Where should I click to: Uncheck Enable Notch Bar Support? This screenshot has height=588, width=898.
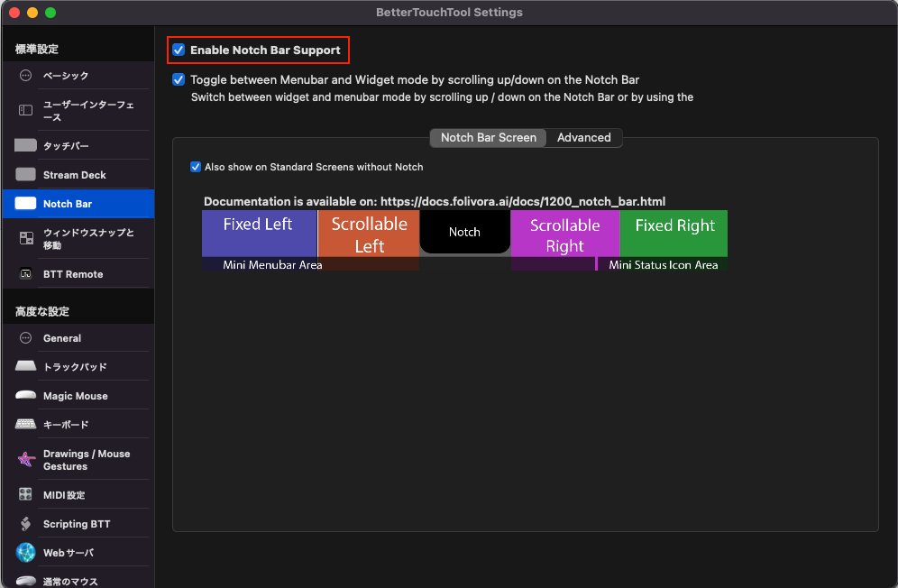[x=179, y=50]
